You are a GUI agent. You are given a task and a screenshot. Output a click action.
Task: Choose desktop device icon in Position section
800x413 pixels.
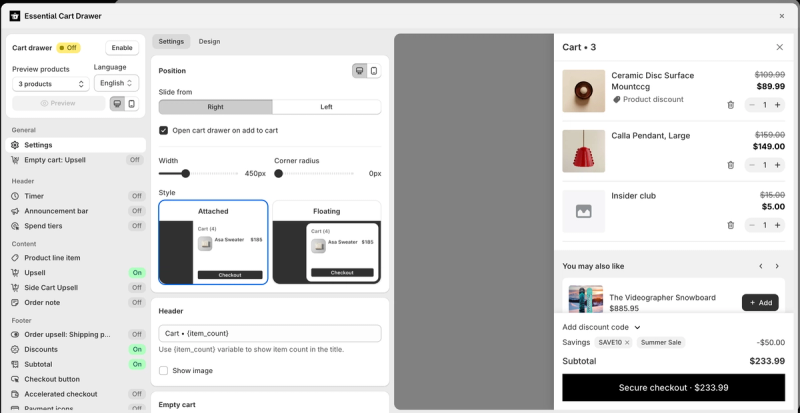point(360,71)
